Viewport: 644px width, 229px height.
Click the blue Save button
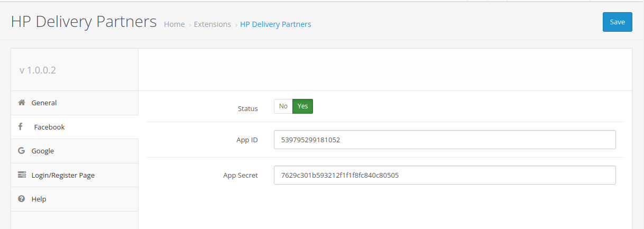pyautogui.click(x=617, y=22)
